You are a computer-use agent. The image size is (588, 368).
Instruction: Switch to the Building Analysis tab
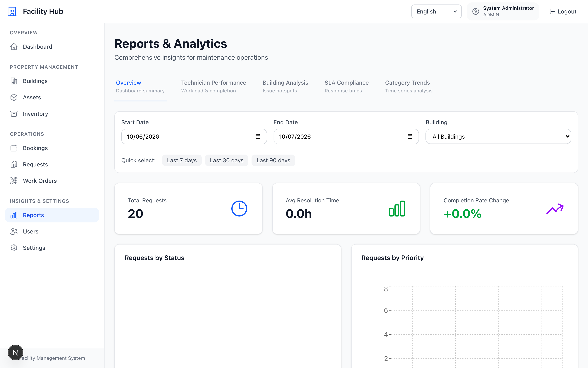click(285, 86)
